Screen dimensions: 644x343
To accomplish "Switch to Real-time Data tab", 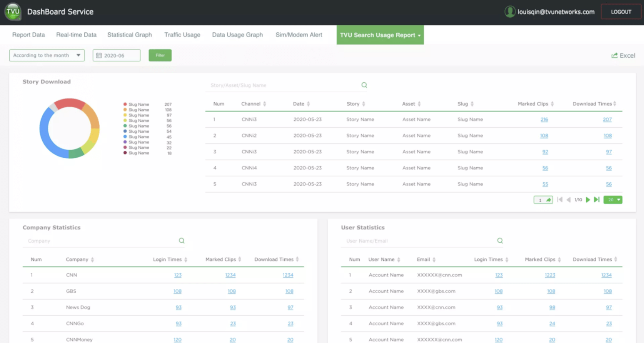I will click(x=76, y=35).
